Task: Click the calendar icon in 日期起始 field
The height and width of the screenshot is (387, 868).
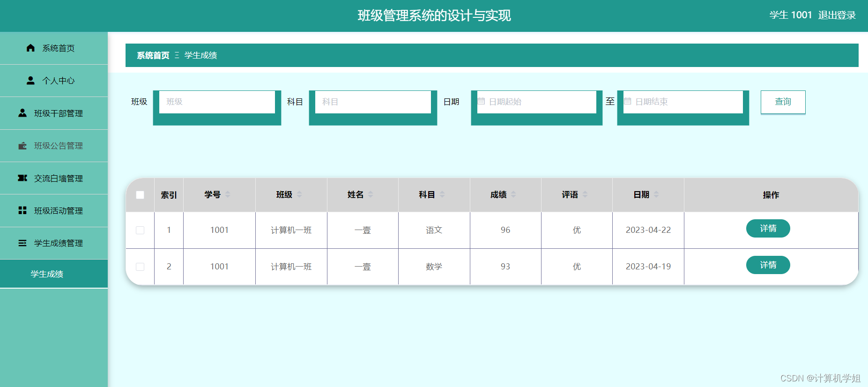Action: coord(481,101)
